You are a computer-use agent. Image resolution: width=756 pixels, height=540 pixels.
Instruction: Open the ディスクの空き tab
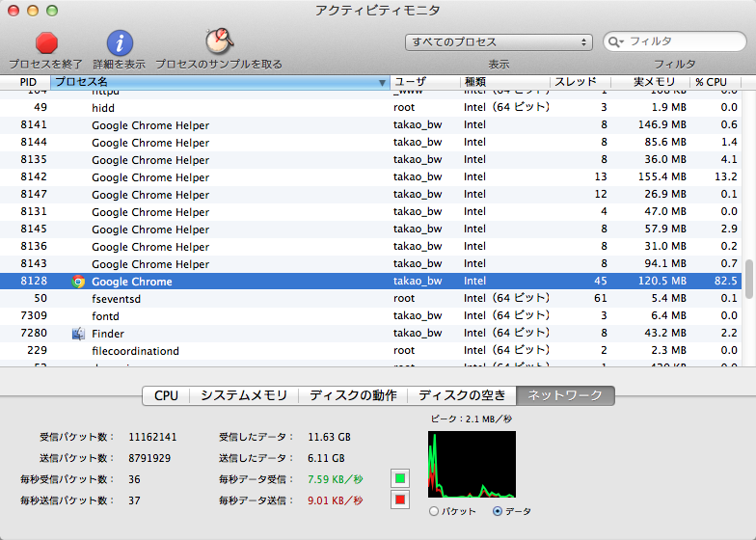click(462, 395)
